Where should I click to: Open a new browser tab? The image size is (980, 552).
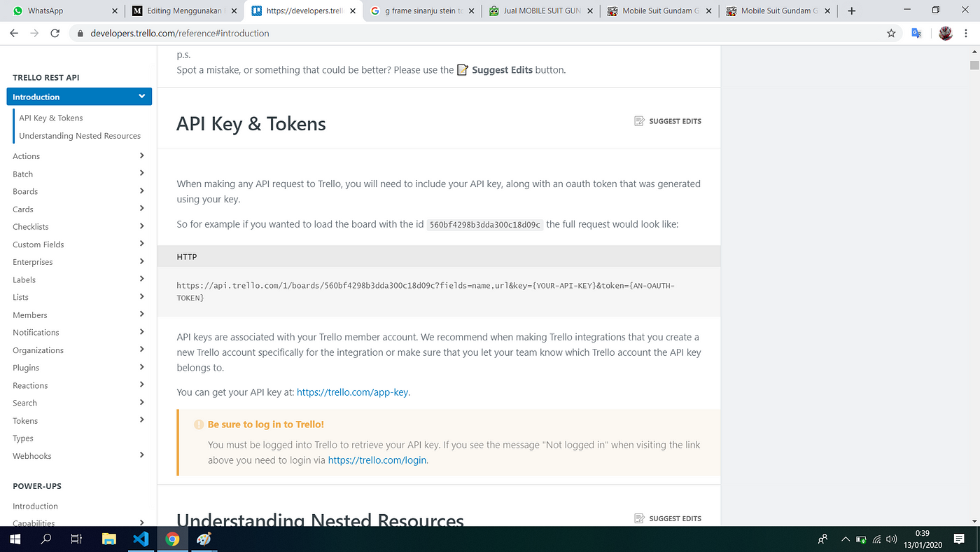point(851,11)
